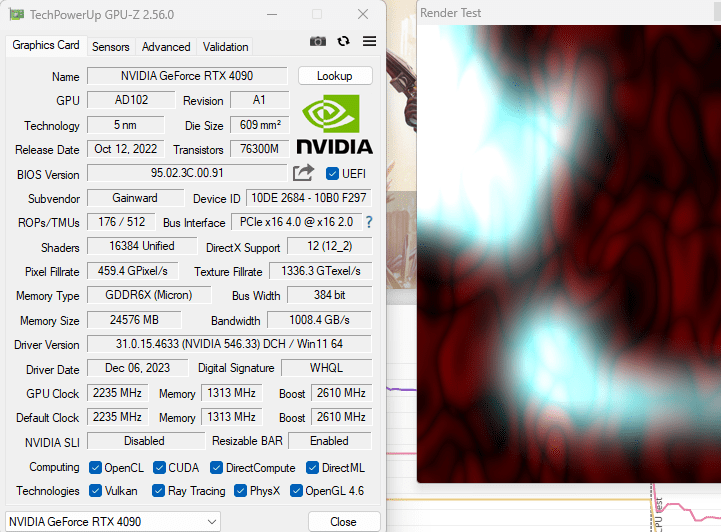Viewport: 721px width, 532px height.
Task: Click the Bandwidth value 1008.4 GB/s
Action: pos(319,320)
